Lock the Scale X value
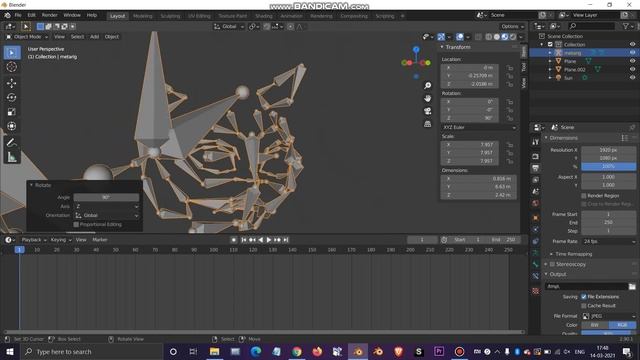Image resolution: width=640 pixels, height=360 pixels. point(510,145)
